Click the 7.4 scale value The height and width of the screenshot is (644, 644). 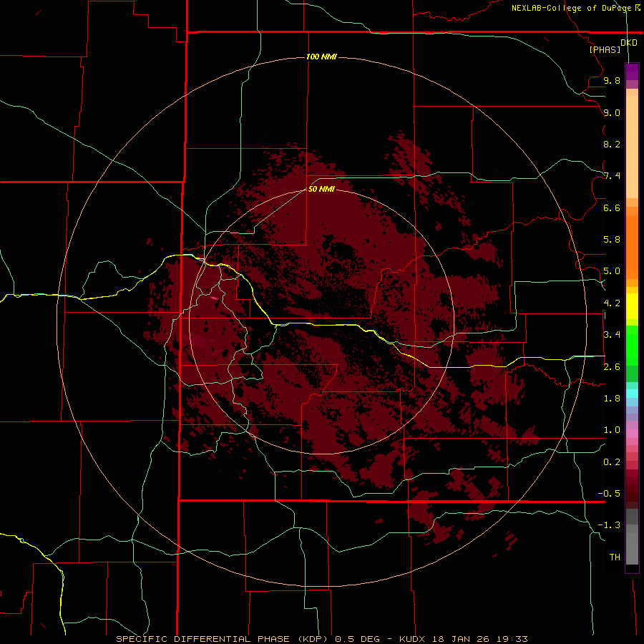(612, 176)
